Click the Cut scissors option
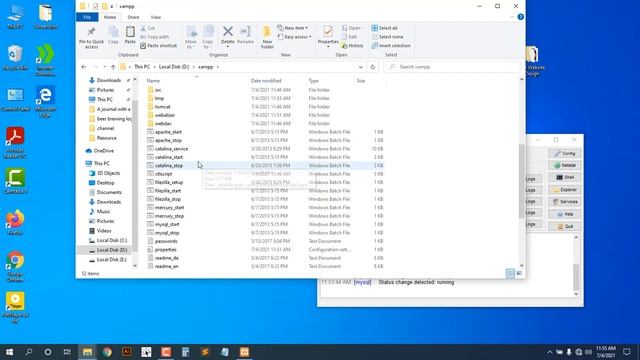 [x=148, y=28]
